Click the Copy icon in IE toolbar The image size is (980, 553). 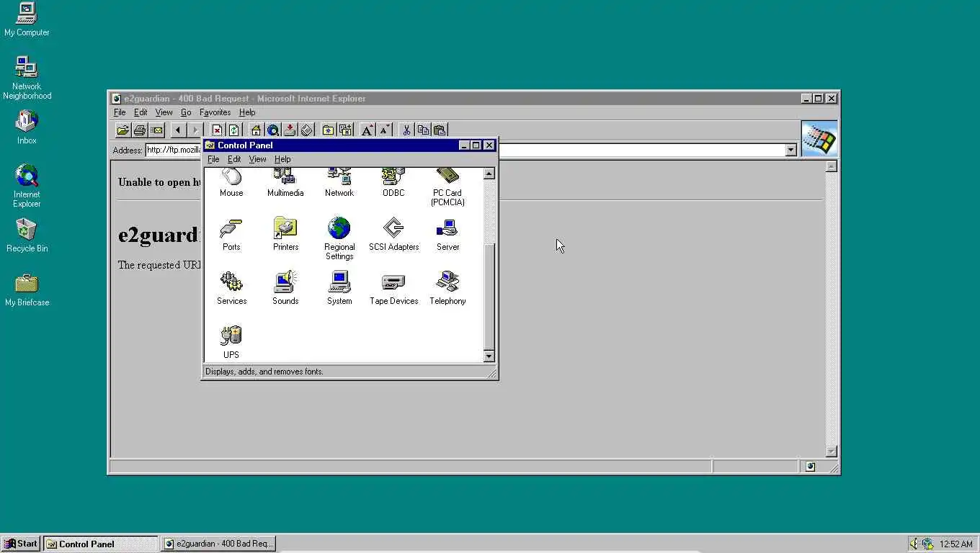[x=423, y=130]
